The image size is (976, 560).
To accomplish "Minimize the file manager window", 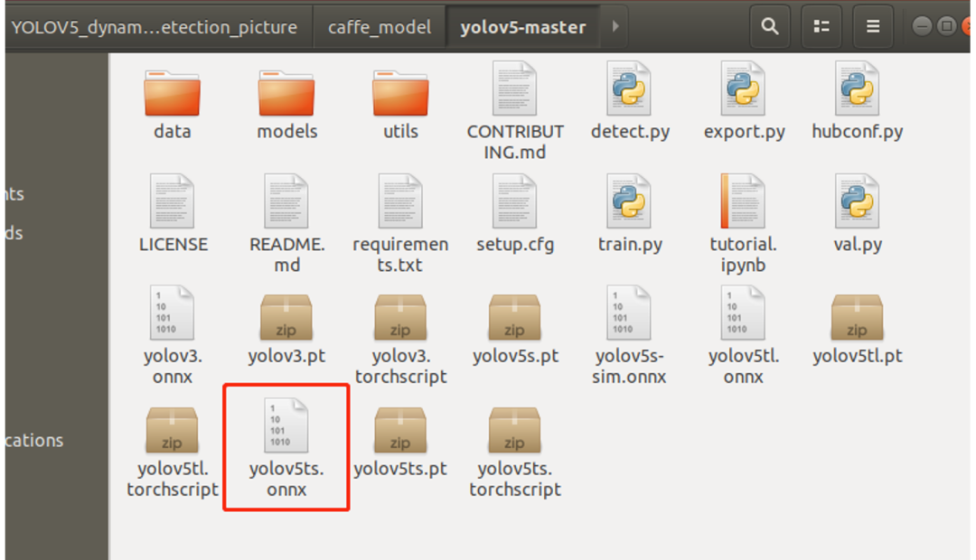I will pyautogui.click(x=922, y=26).
